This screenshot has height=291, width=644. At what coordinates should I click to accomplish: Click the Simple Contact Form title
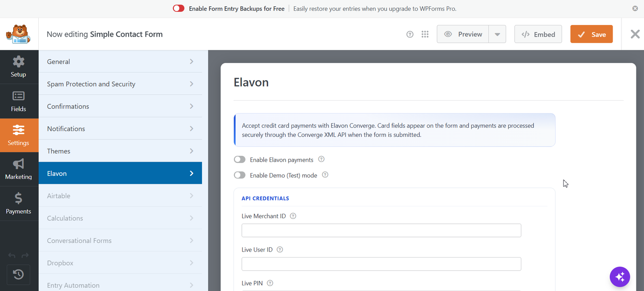pyautogui.click(x=126, y=34)
